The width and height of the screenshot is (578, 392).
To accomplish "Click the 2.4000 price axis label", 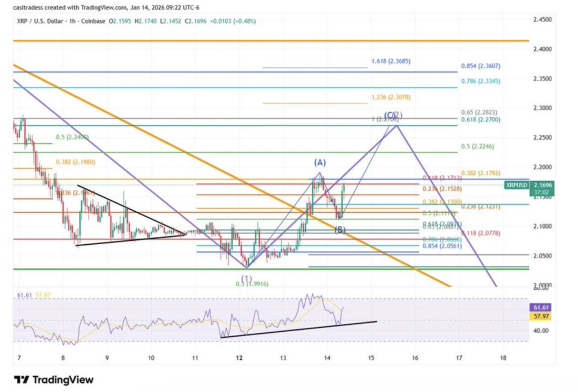I will pyautogui.click(x=543, y=50).
